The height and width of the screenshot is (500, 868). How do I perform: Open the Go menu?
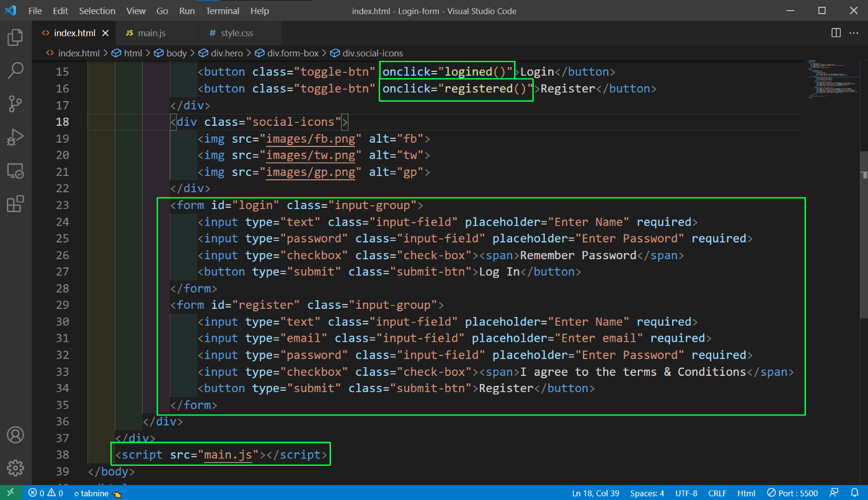tap(162, 11)
